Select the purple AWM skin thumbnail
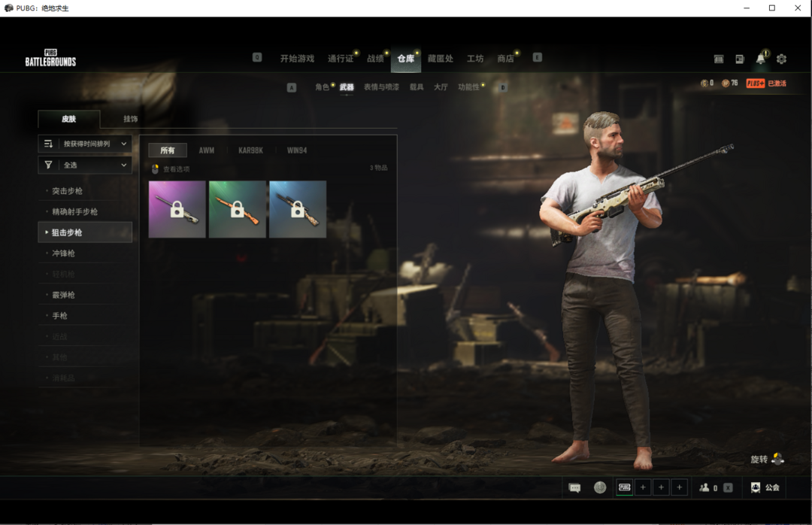812x525 pixels. click(177, 209)
